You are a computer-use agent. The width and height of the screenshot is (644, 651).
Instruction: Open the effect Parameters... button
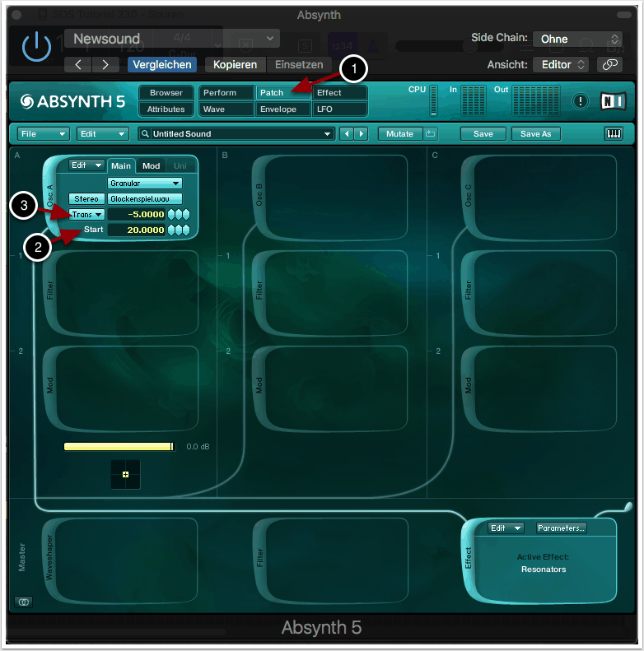coord(561,528)
